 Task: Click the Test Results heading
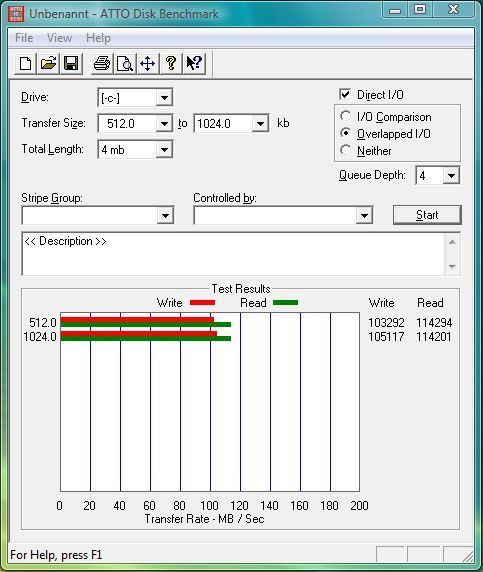[241, 289]
